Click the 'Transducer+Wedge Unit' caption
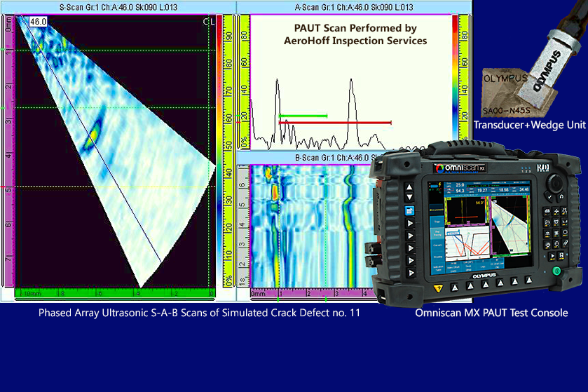The width and height of the screenshot is (588, 392). [x=530, y=125]
